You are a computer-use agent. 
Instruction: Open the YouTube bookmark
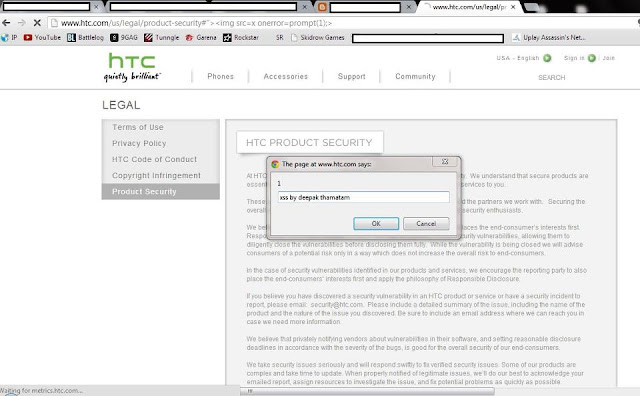tap(42, 38)
